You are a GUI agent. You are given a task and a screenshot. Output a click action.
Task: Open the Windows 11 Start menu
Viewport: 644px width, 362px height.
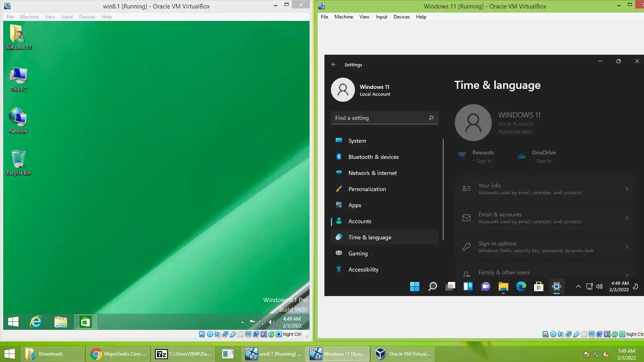coord(415,286)
